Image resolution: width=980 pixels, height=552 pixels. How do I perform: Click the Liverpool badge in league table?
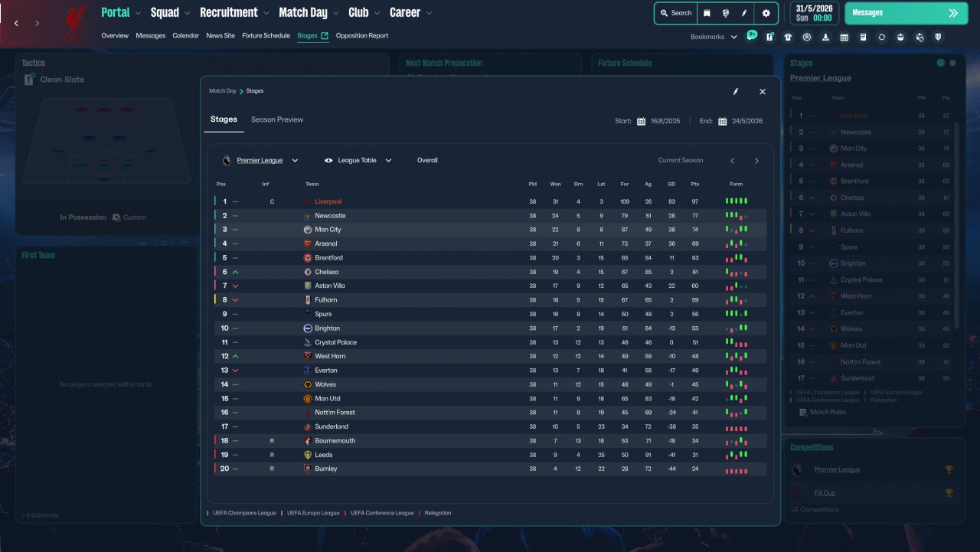pos(308,201)
